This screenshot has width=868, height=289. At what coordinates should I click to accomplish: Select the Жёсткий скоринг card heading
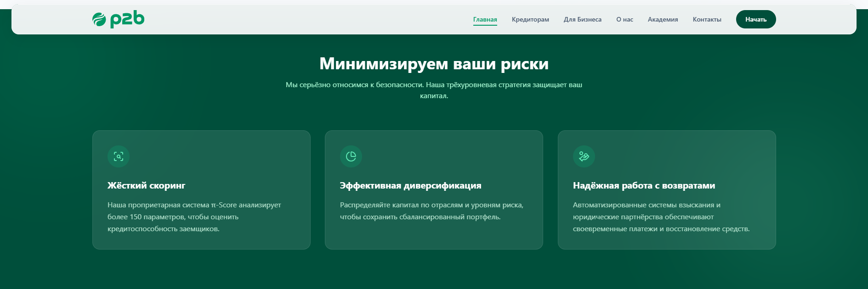(x=147, y=185)
